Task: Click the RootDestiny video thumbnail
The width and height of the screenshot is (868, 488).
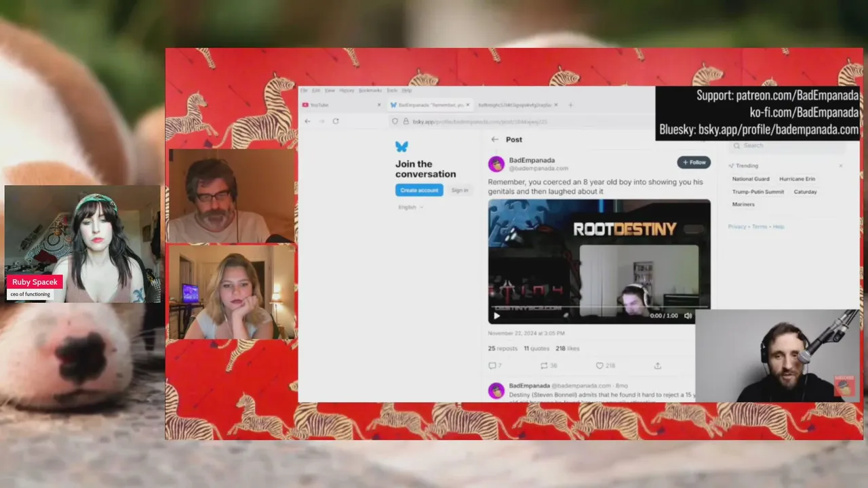Action: tap(599, 261)
